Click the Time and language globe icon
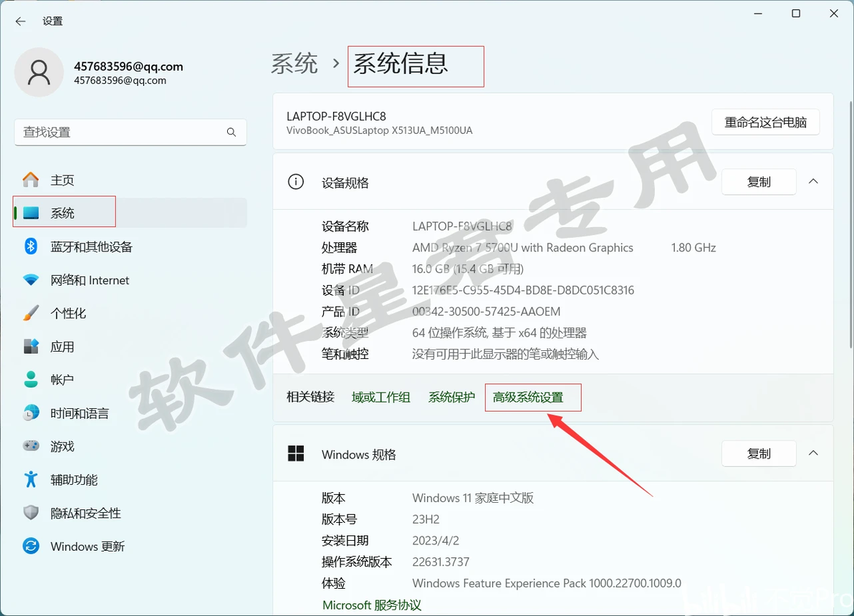 [x=31, y=413]
